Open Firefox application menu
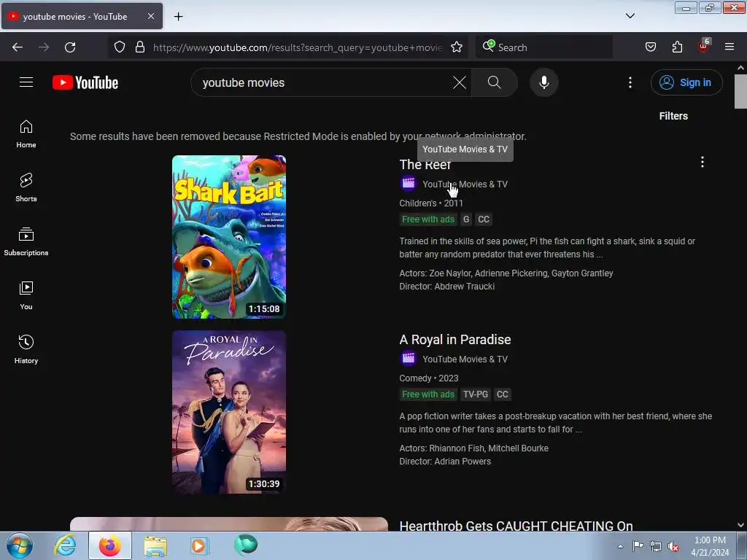The height and width of the screenshot is (560, 747). coord(729,47)
